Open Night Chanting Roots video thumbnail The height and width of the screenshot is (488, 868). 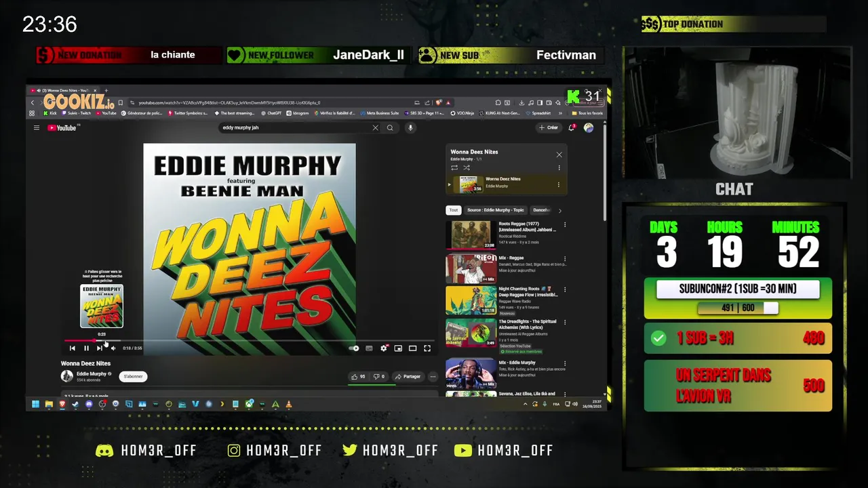click(x=471, y=301)
